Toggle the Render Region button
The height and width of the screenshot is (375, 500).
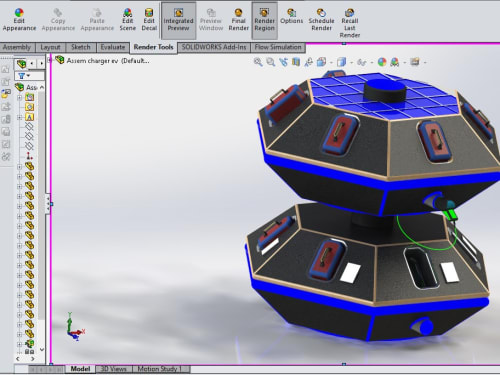click(x=264, y=20)
